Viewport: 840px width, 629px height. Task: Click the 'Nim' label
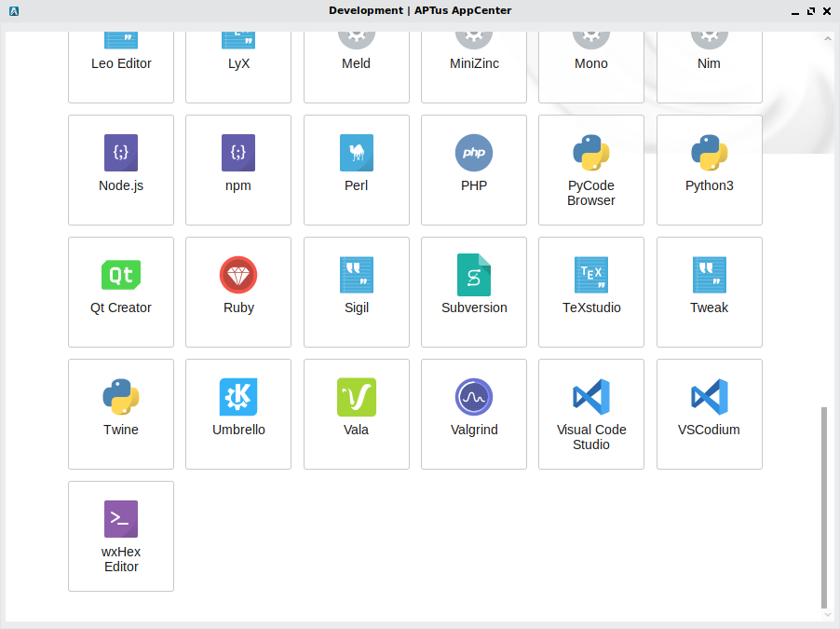pyautogui.click(x=710, y=63)
